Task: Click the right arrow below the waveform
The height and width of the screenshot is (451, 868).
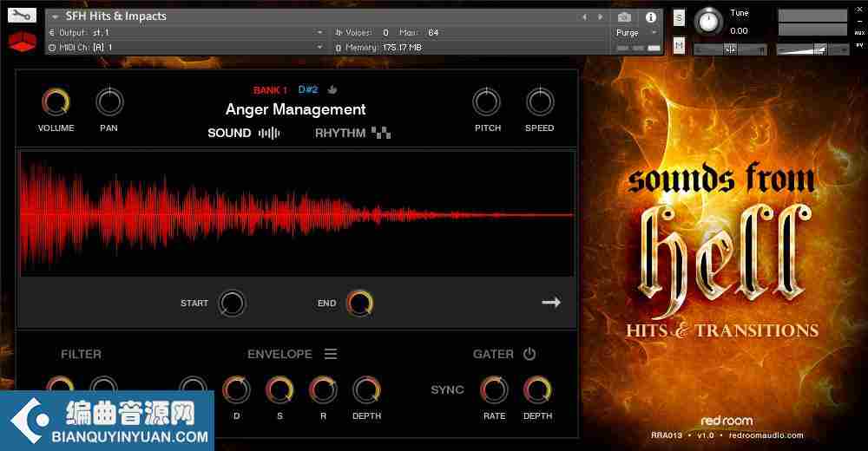Action: tap(551, 302)
